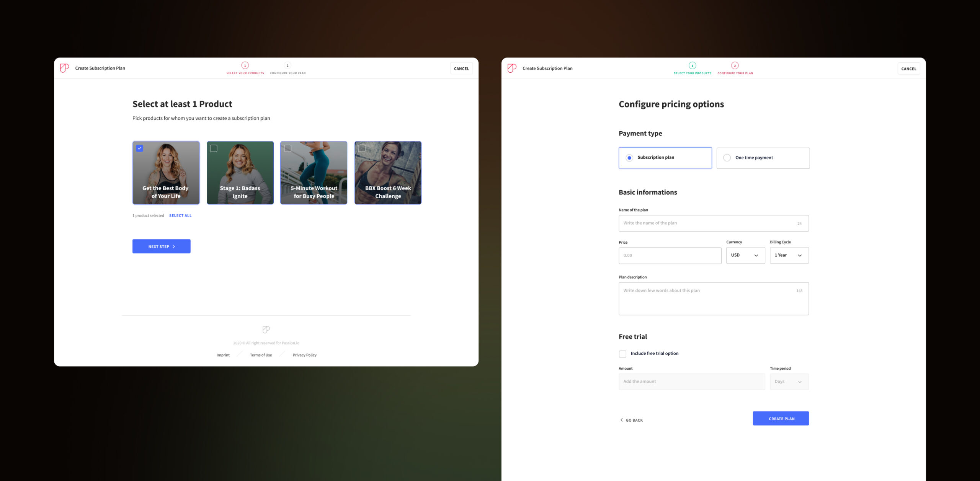Click the Select All link
Viewport: 980px width, 481px height.
[x=180, y=215]
